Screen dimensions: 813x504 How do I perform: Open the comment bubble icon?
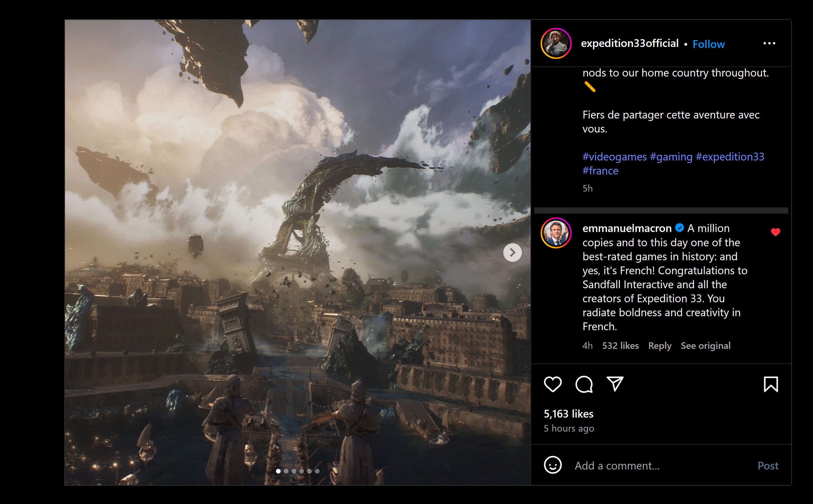tap(584, 384)
